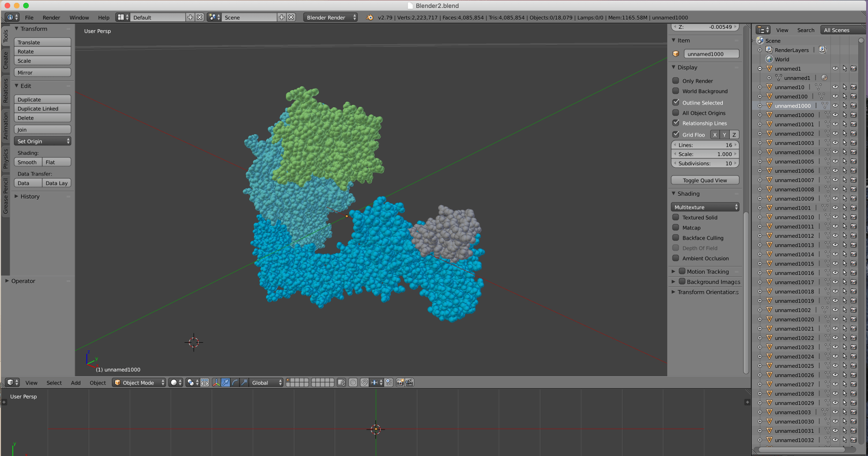This screenshot has width=868, height=456.
Task: Open the Render menu in the menu bar
Action: tap(51, 17)
